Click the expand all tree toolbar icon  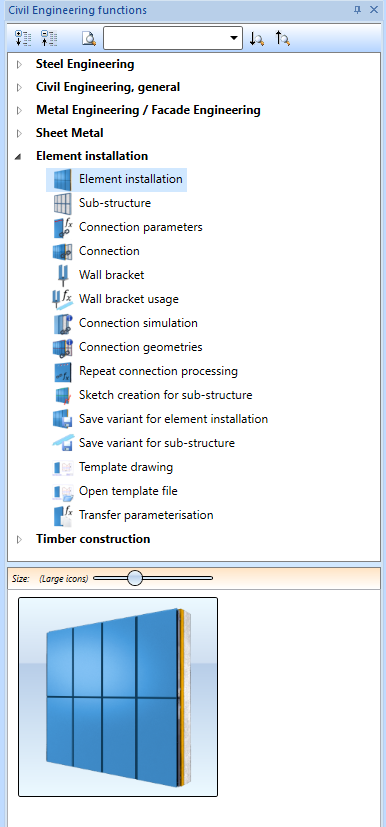[x=24, y=38]
